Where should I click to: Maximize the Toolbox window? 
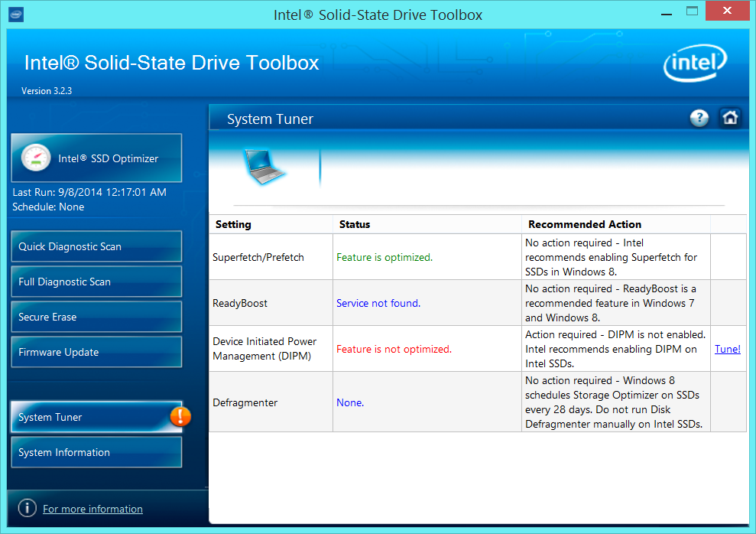tap(692, 11)
